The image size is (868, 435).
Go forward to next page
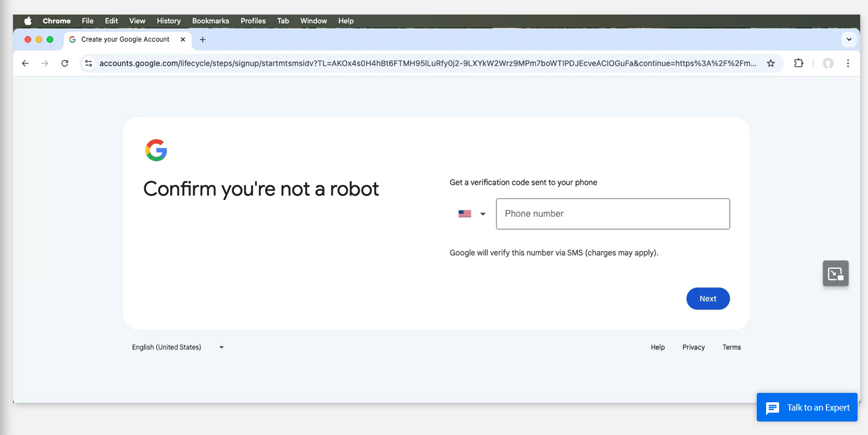pos(45,63)
